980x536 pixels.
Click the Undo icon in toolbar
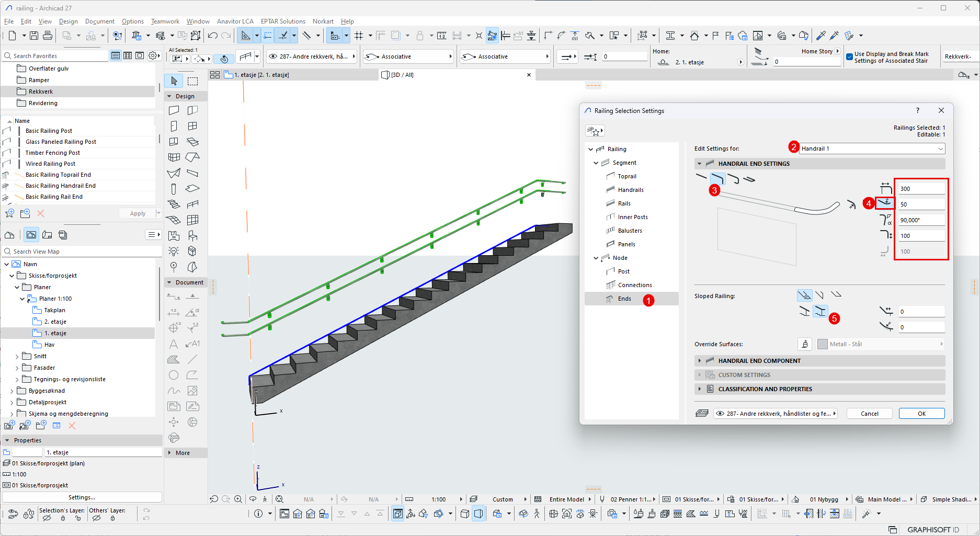[212, 36]
